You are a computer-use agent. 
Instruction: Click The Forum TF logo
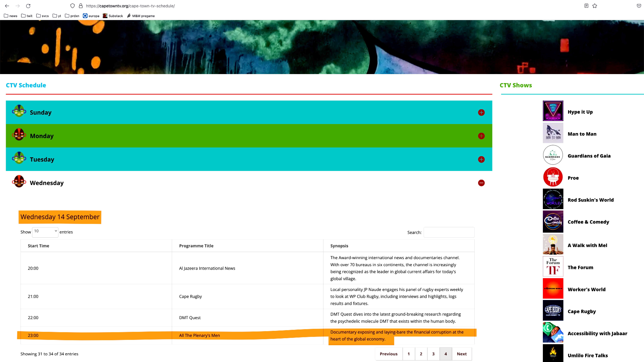(553, 266)
